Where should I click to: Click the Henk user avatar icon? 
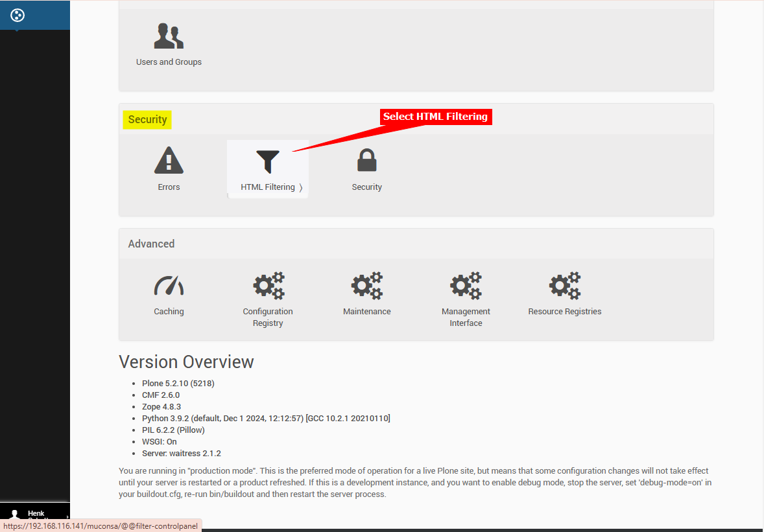click(15, 514)
